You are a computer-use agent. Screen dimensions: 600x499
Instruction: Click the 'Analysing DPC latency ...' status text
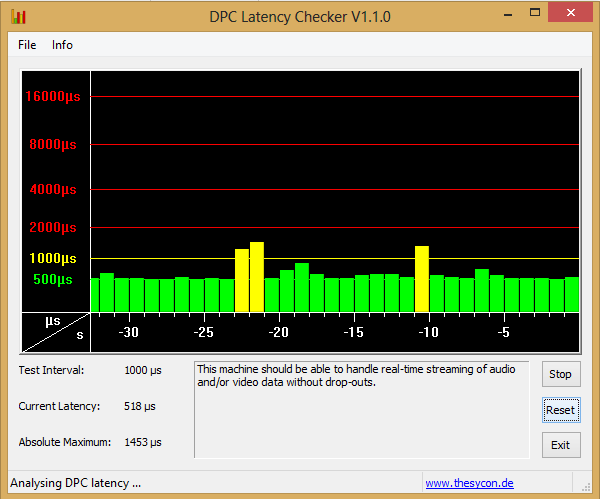(75, 483)
